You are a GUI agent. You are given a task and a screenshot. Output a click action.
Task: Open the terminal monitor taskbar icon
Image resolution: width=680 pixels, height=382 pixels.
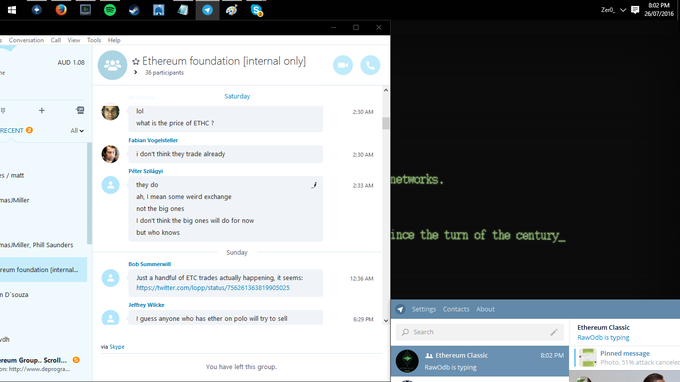pos(85,10)
